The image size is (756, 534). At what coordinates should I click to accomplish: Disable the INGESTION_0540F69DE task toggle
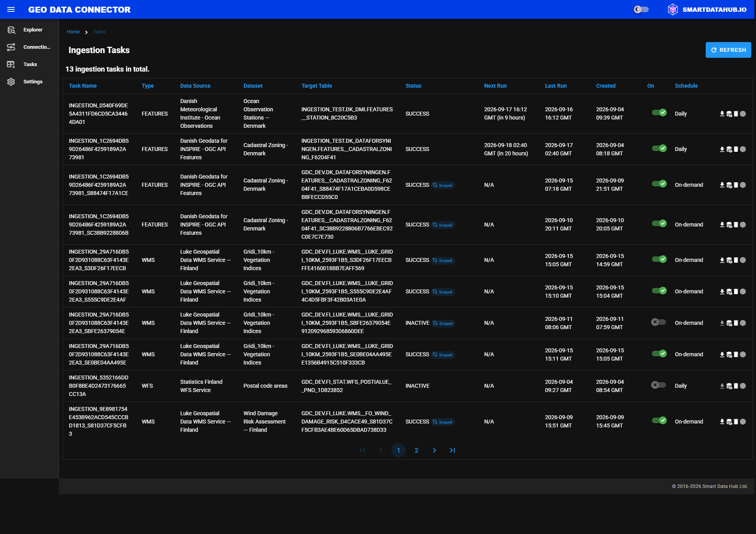(659, 113)
